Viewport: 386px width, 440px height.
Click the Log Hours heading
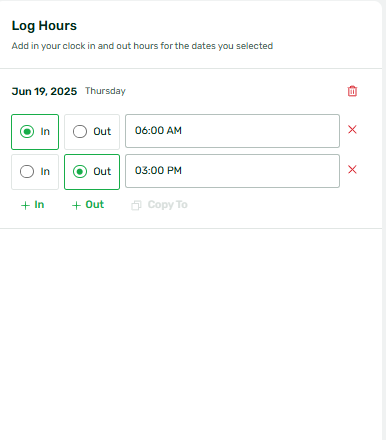pyautogui.click(x=44, y=26)
